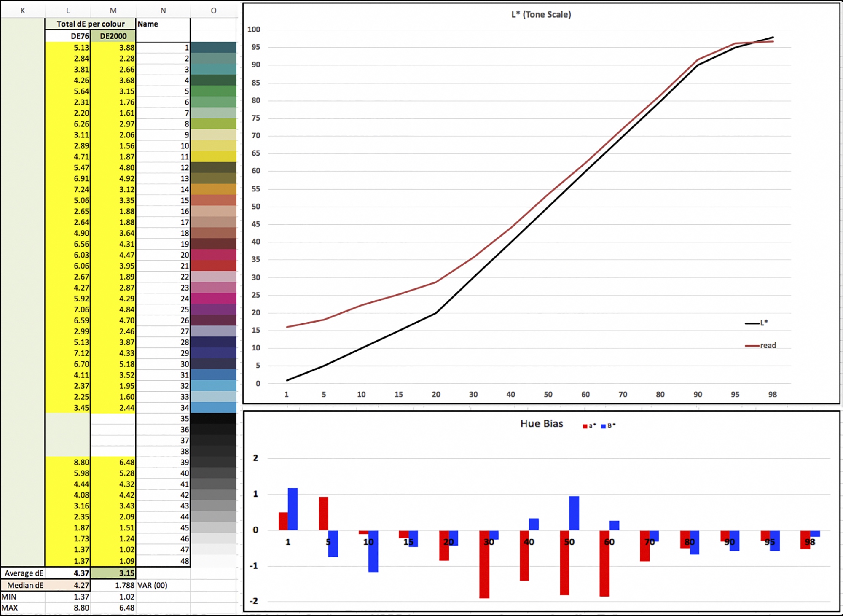
Task: Click the VAR (00) label cell
Action: pyautogui.click(x=153, y=585)
